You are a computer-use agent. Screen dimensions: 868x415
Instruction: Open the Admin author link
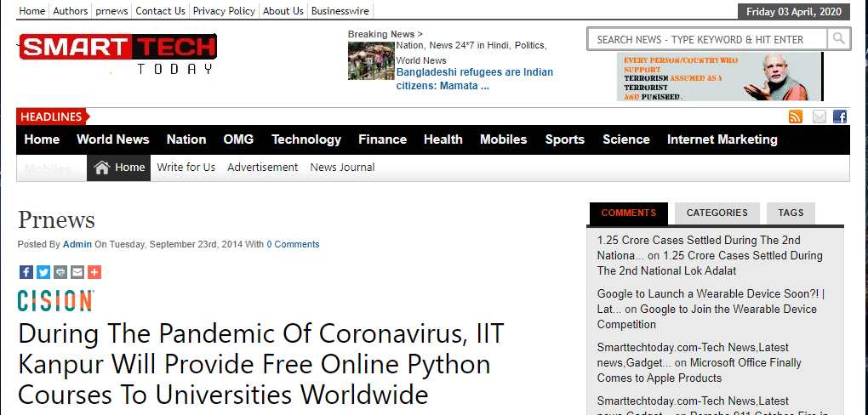(77, 244)
